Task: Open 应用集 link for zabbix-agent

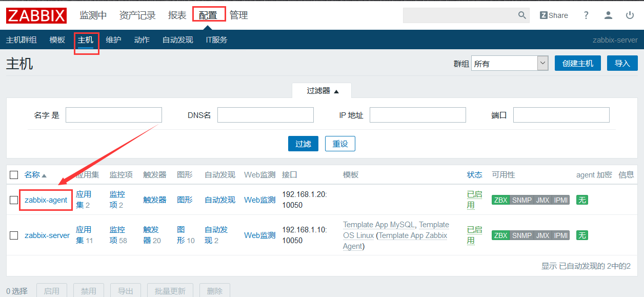Action: click(84, 200)
